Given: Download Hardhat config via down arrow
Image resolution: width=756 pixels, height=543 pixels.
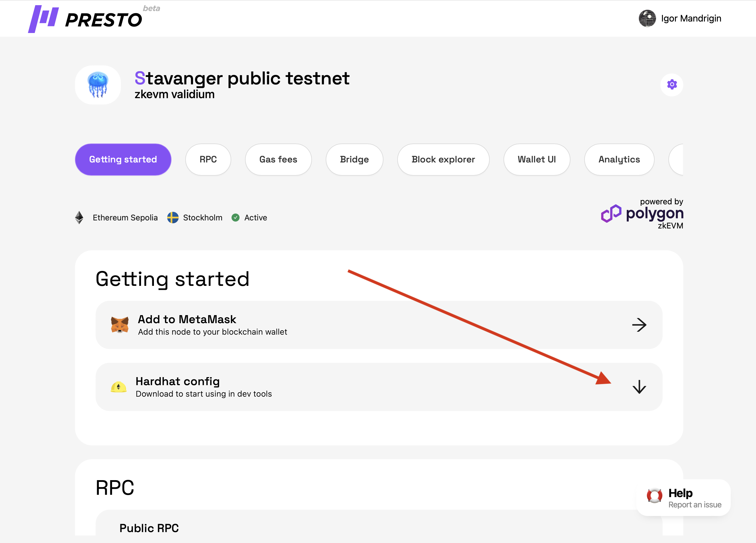Looking at the screenshot, I should 639,387.
